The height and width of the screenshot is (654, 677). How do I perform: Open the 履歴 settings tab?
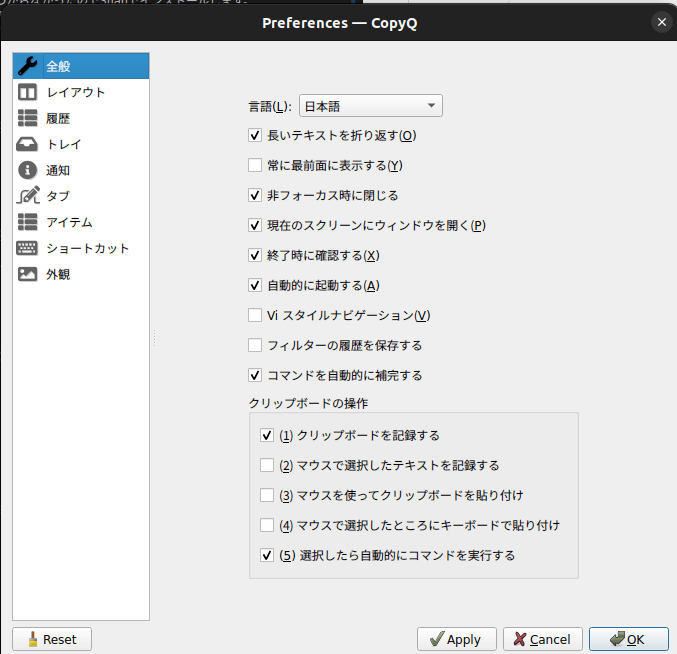coord(81,118)
